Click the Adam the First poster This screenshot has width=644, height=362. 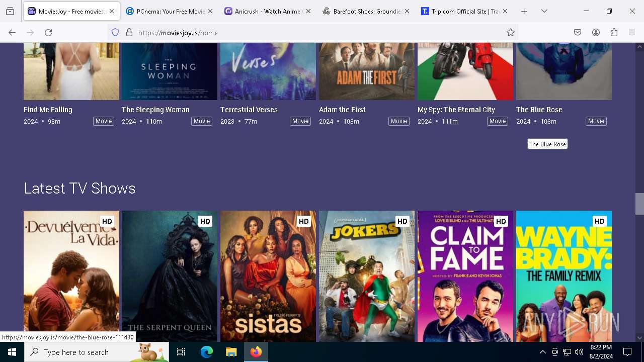367,71
